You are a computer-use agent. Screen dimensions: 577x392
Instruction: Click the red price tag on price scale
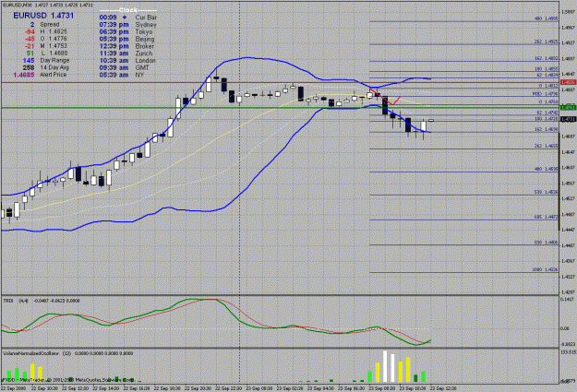pyautogui.click(x=568, y=82)
